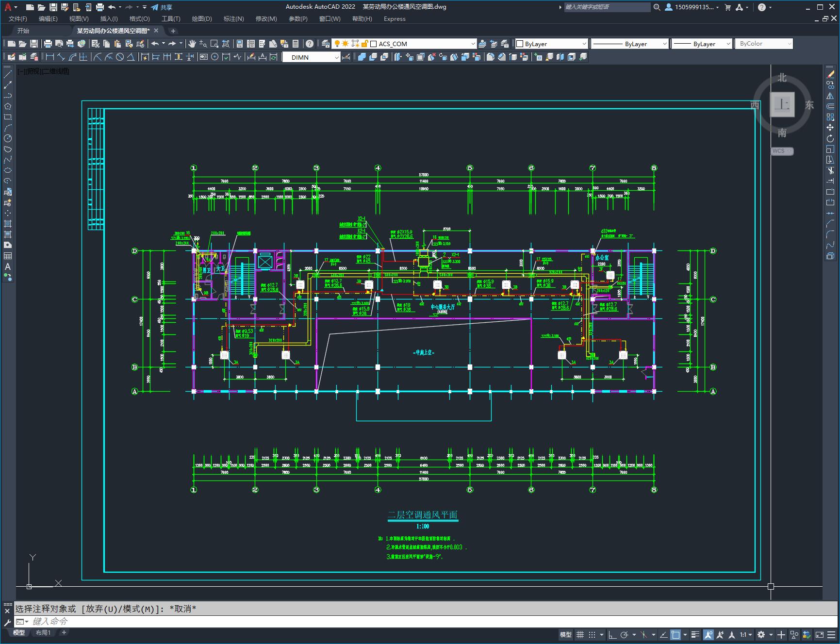Viewport: 840px width, 644px height.
Task: Open the 标注(N) menu
Action: click(x=233, y=19)
